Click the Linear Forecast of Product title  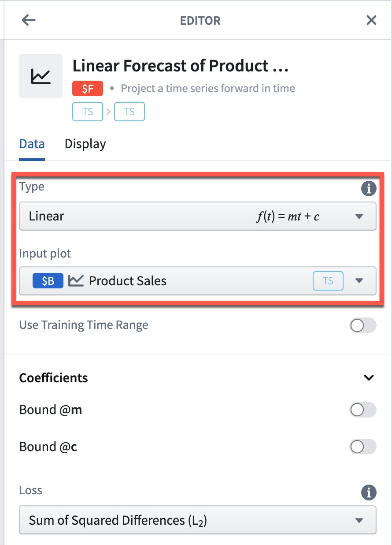(180, 66)
